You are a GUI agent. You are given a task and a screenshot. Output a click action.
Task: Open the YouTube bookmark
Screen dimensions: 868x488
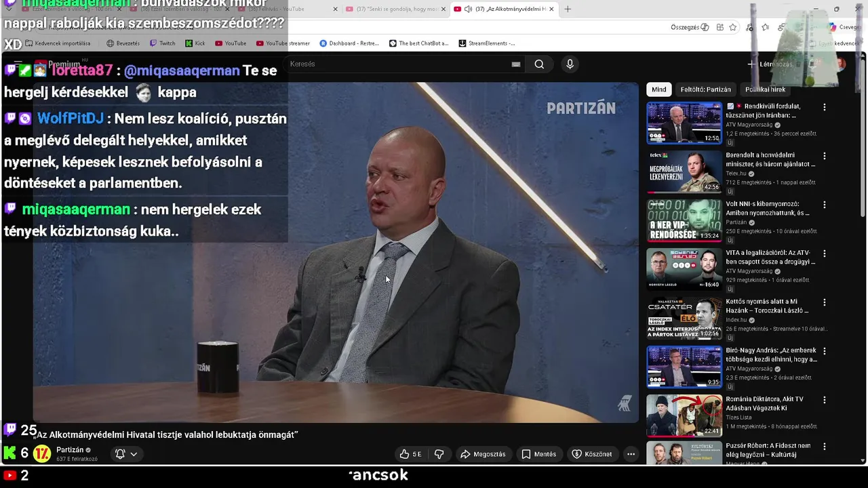click(x=231, y=43)
